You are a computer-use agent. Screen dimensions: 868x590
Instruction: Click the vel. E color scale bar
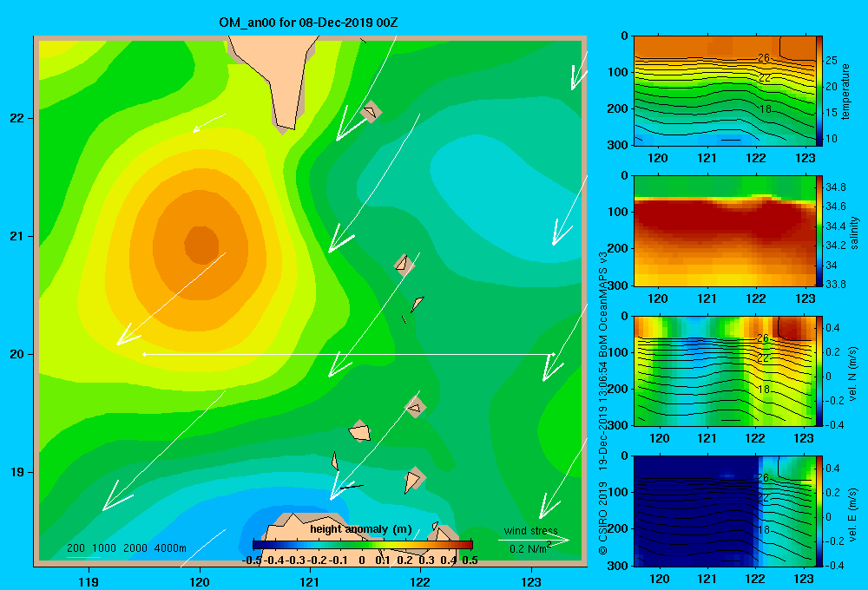[x=819, y=511]
